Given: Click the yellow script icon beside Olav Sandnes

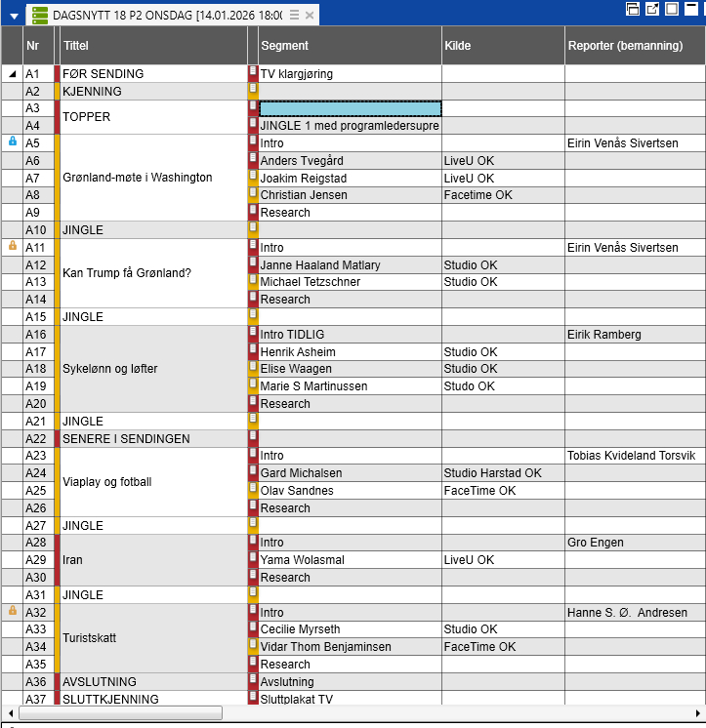Looking at the screenshot, I should tap(253, 490).
